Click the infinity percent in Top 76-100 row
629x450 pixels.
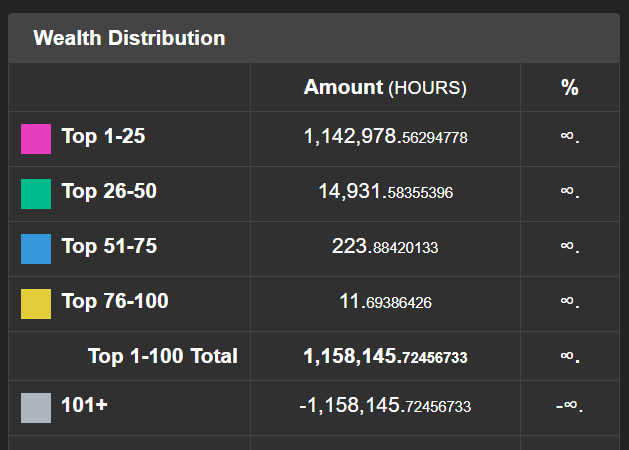click(570, 302)
